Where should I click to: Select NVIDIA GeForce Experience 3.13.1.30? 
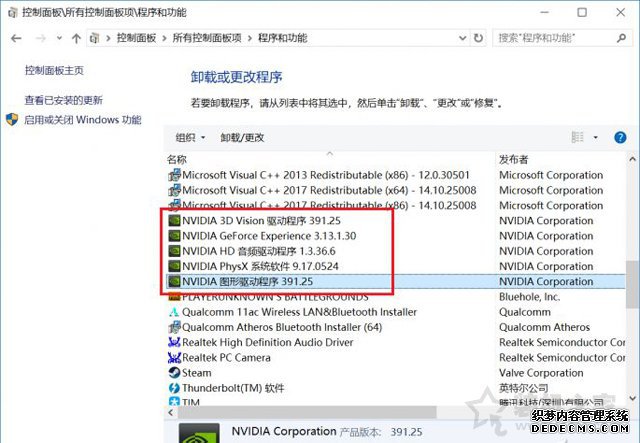(269, 236)
